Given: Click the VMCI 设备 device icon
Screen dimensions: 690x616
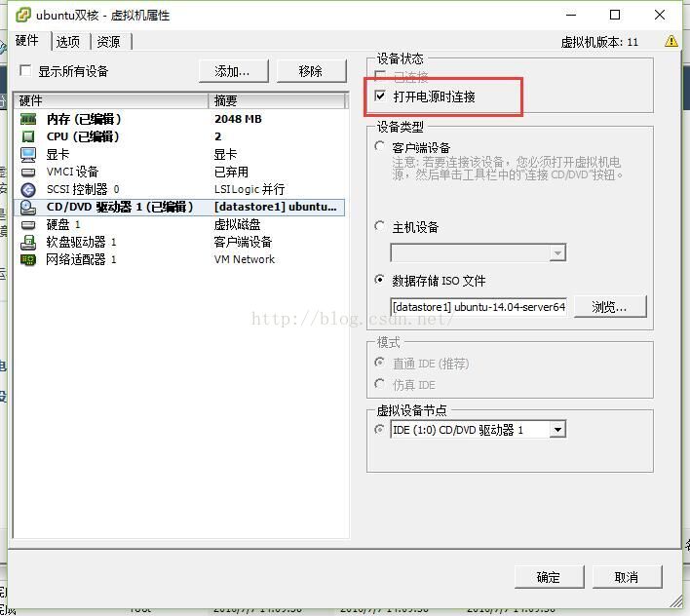Looking at the screenshot, I should pos(28,173).
